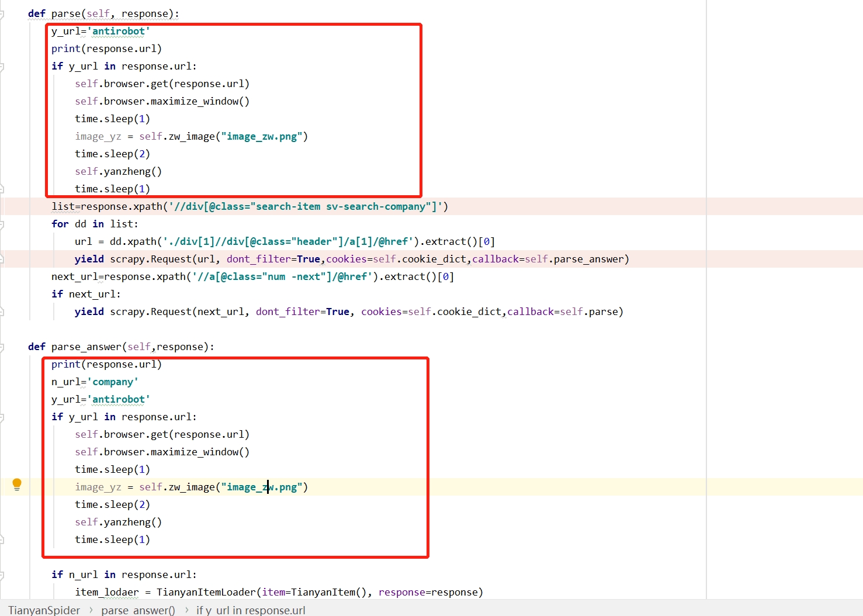
Task: Click the 'if n_url in response.url:' line
Action: (124, 575)
